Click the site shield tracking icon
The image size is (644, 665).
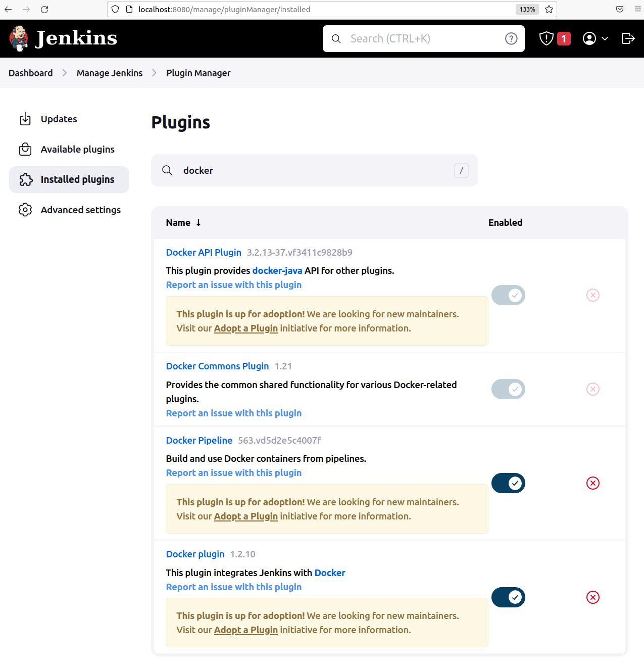point(115,9)
